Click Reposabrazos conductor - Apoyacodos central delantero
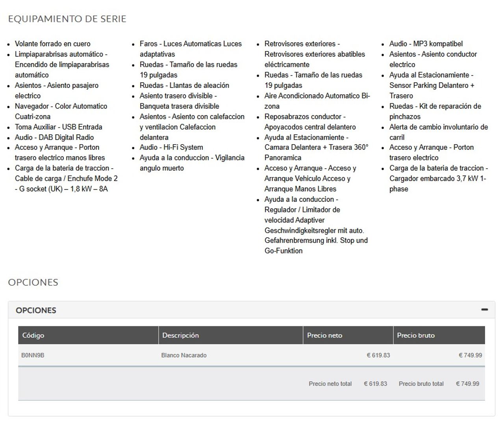Image resolution: width=504 pixels, height=430 pixels. 310,122
